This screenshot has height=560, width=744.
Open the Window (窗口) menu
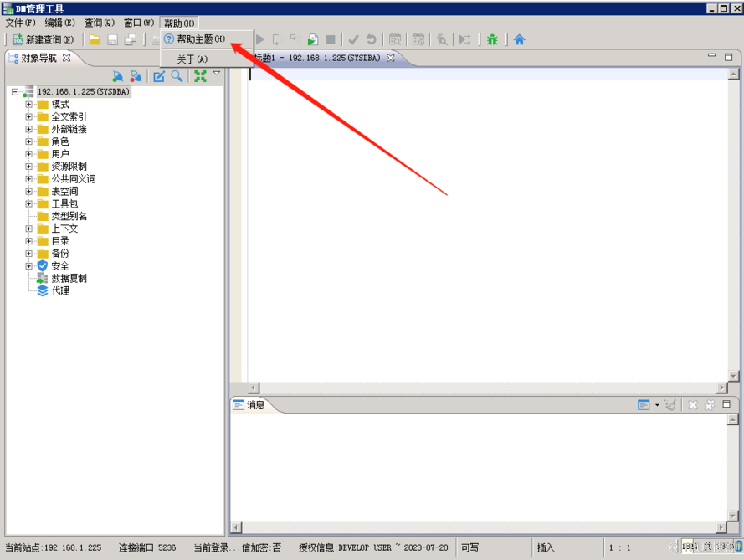pos(139,23)
